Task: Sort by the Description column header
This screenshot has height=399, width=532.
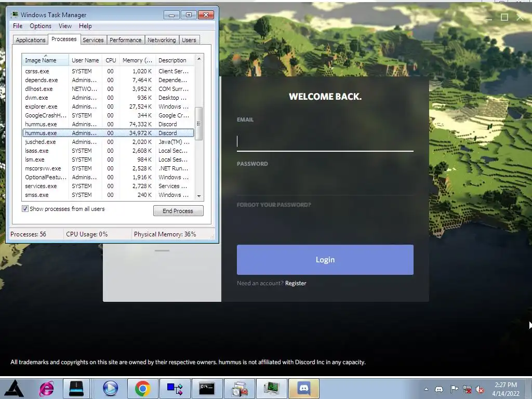Action: (x=175, y=60)
